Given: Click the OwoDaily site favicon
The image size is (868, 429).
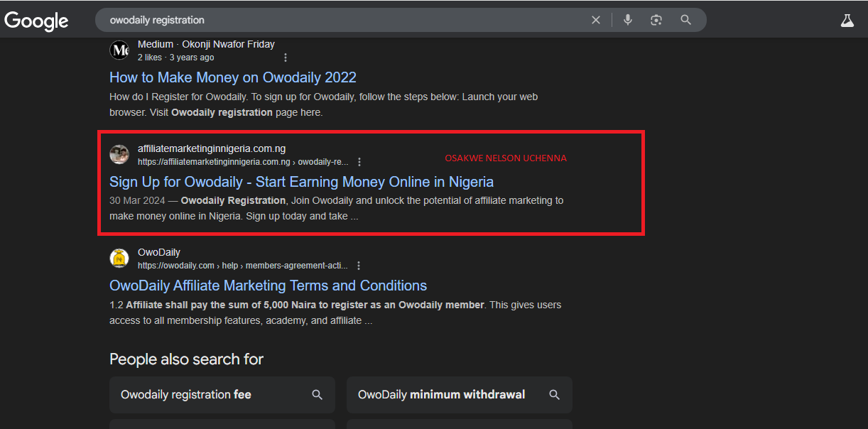Looking at the screenshot, I should 119,259.
